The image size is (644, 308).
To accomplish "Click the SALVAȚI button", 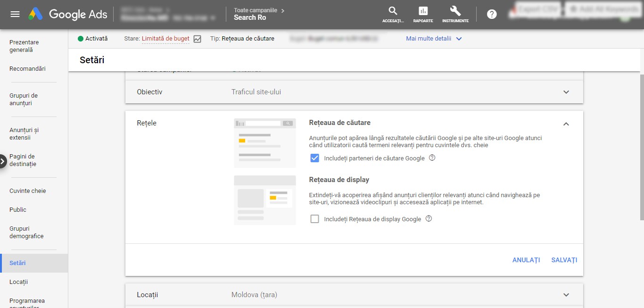I will coord(564,260).
